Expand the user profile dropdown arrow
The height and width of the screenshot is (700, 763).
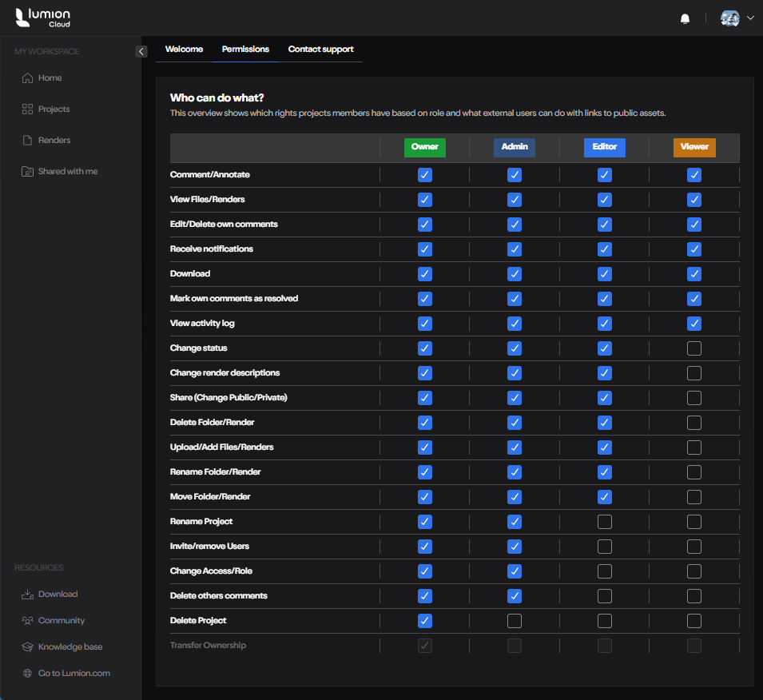[750, 18]
